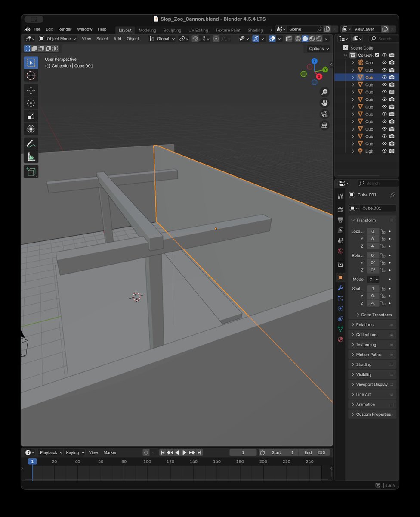Select the Add Cube tool

(31, 171)
